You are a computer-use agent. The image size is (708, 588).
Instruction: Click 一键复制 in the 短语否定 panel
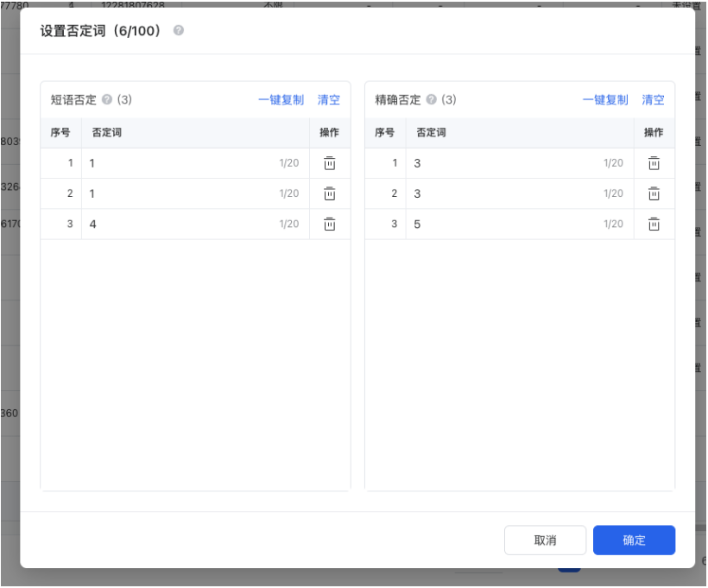coord(279,99)
